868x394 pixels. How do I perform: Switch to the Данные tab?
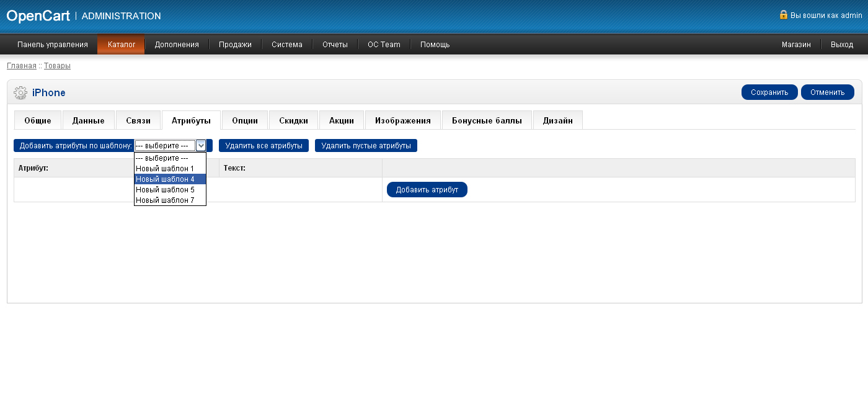pyautogui.click(x=89, y=120)
